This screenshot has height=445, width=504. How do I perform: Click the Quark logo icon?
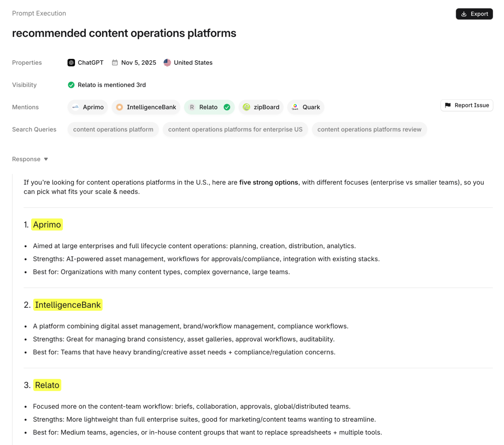pos(295,107)
